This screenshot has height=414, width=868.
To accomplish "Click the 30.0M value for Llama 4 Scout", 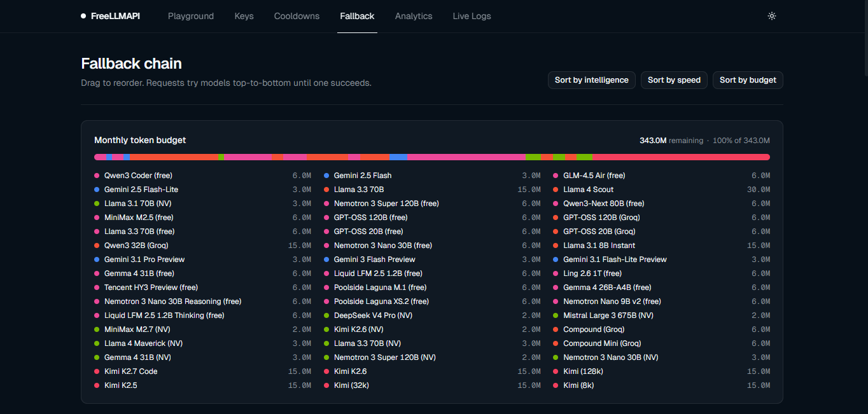I will (759, 190).
